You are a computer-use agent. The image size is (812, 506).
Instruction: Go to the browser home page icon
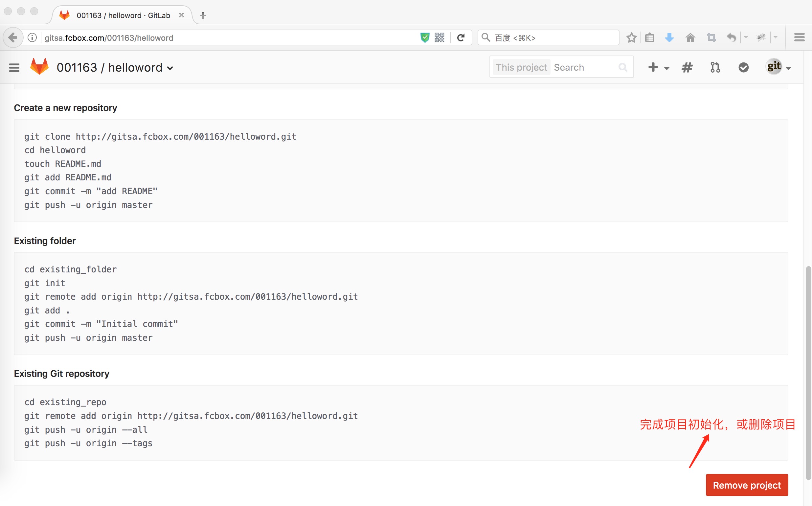click(690, 37)
